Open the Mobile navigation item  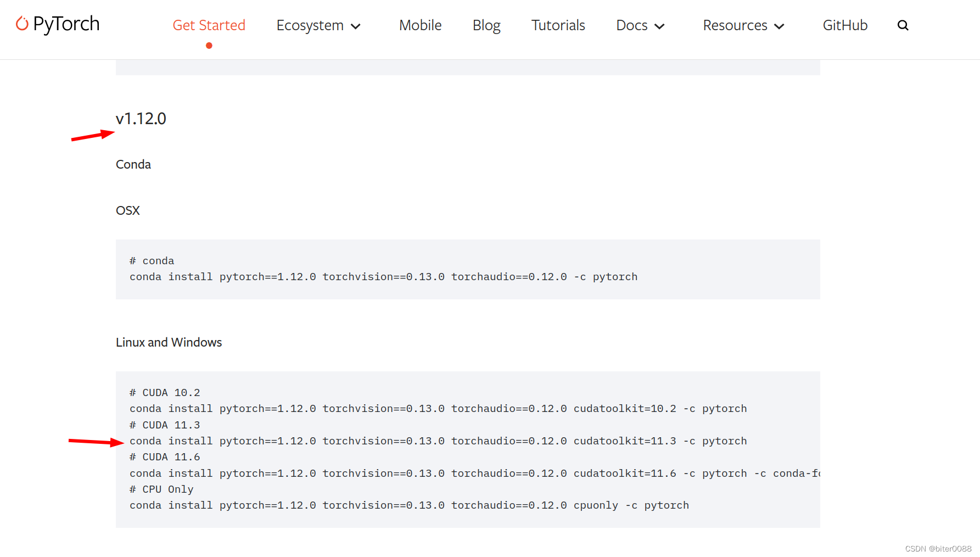[420, 25]
